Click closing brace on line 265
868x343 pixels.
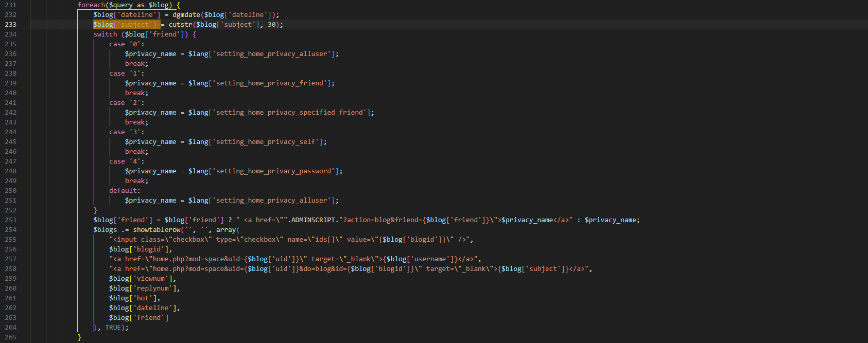[x=79, y=337]
